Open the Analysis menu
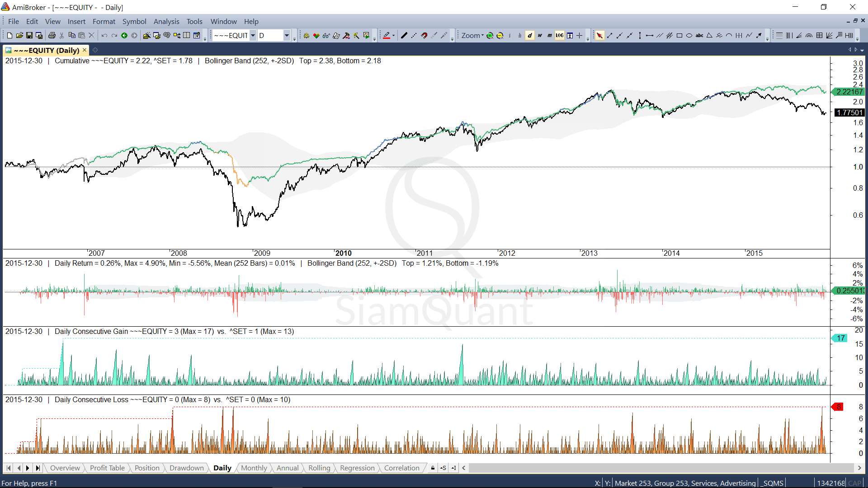Viewport: 868px width, 488px height. pyautogui.click(x=166, y=21)
